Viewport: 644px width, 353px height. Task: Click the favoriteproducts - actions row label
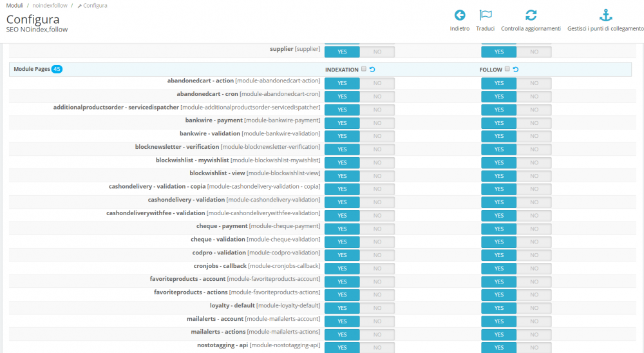pos(237,292)
